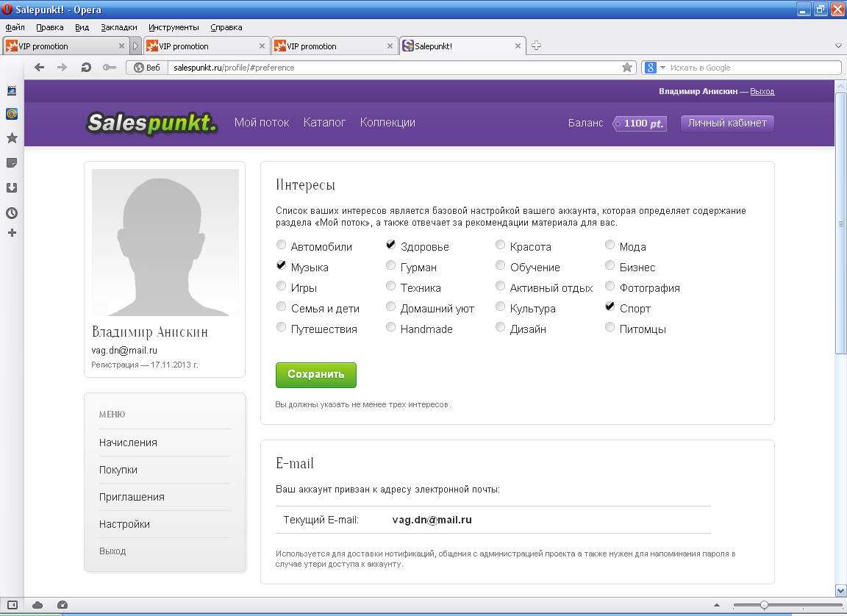847x616 pixels.
Task: Close the Salepunkt! tab
Action: [518, 46]
